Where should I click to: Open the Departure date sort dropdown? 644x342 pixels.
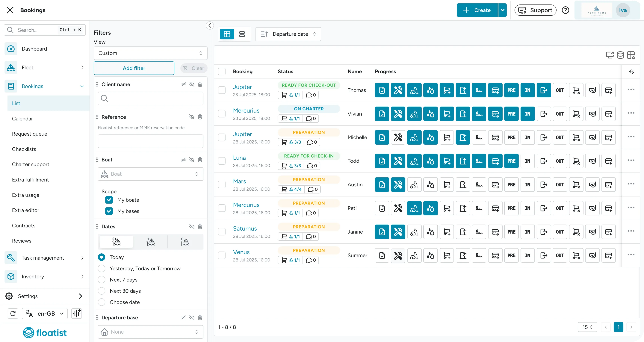[288, 34]
